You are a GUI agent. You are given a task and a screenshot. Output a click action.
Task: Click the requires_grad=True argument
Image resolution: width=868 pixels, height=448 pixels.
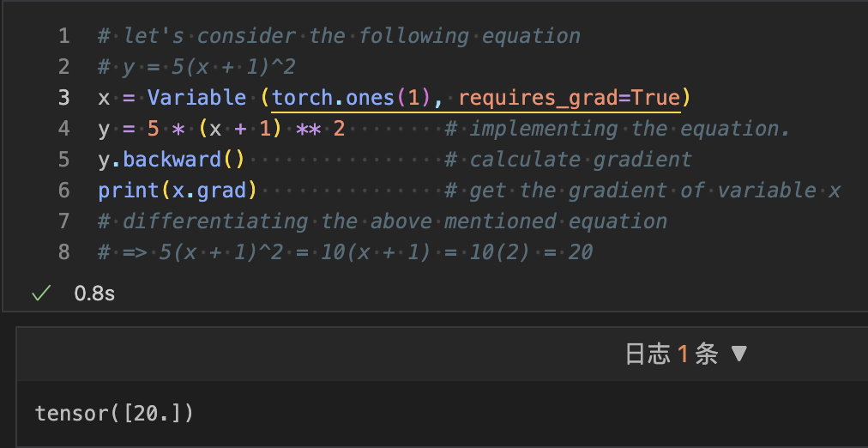pyautogui.click(x=569, y=98)
